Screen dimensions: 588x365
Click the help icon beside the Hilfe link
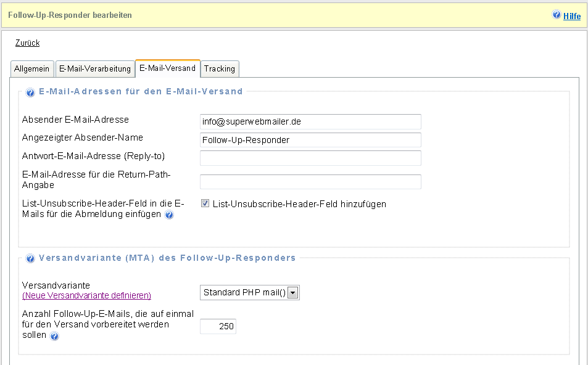(557, 15)
